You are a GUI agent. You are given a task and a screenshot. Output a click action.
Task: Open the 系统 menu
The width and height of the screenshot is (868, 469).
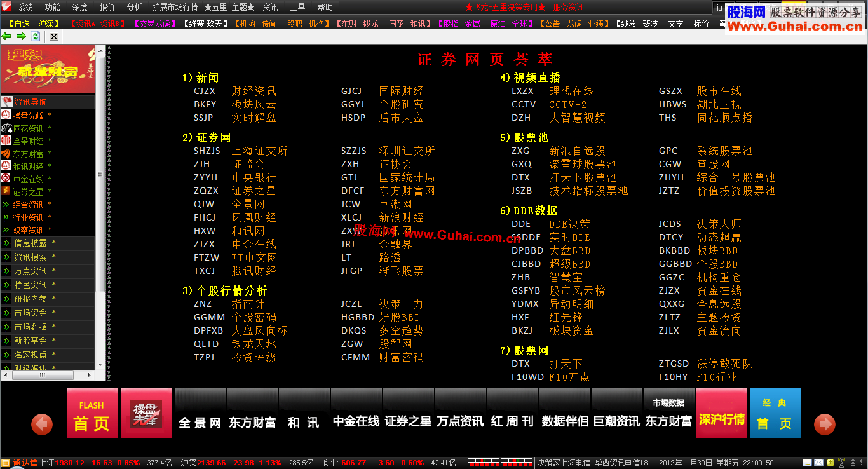coord(25,8)
